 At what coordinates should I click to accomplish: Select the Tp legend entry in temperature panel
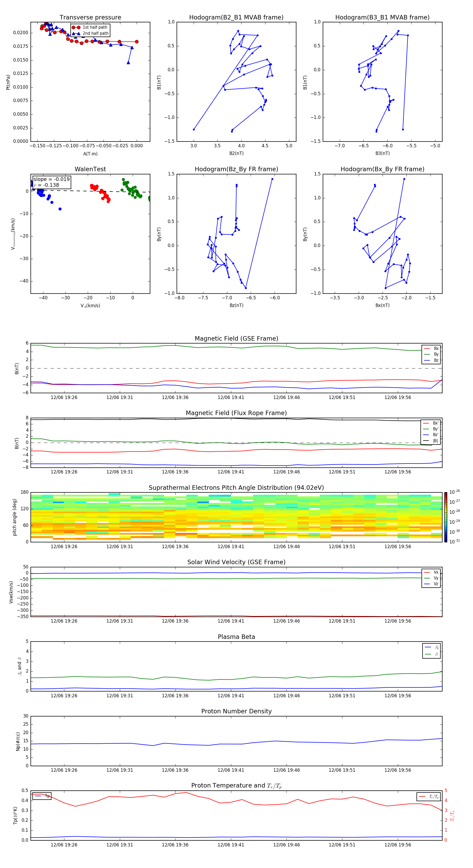pos(42,796)
